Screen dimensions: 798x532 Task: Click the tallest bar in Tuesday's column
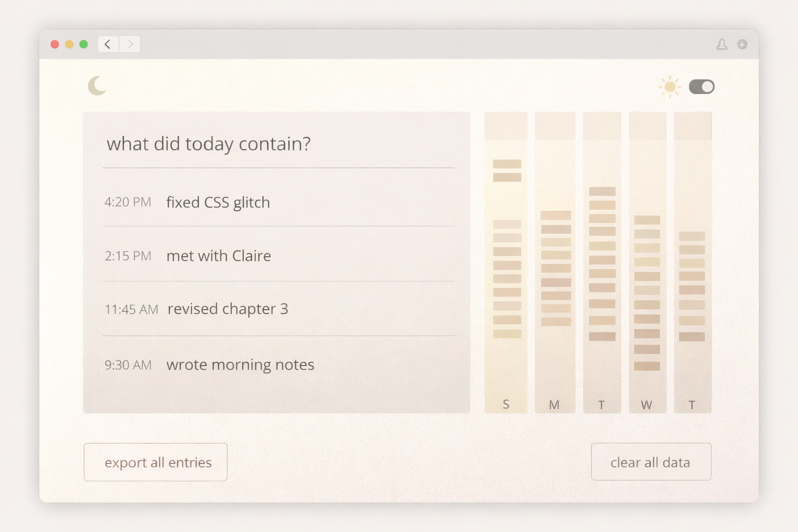602,191
